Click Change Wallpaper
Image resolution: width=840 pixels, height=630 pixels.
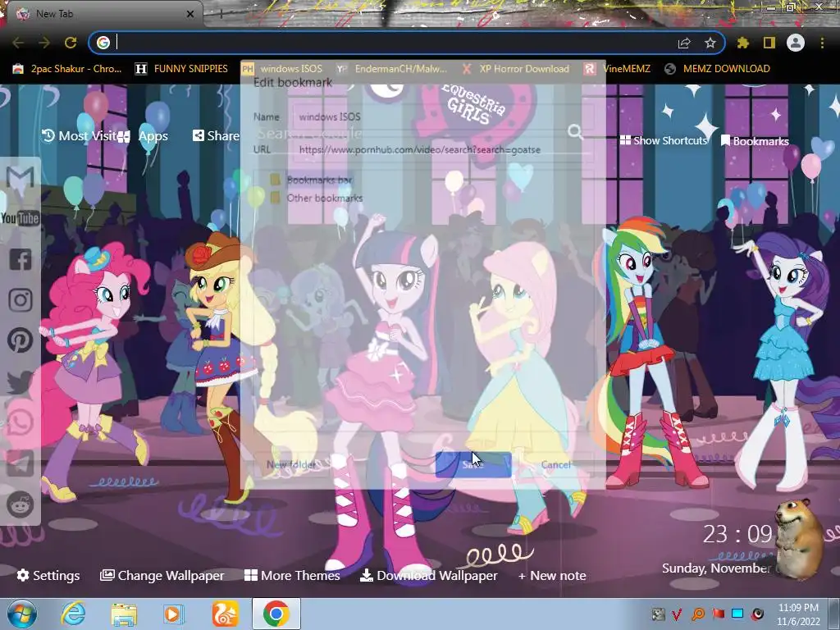(162, 575)
